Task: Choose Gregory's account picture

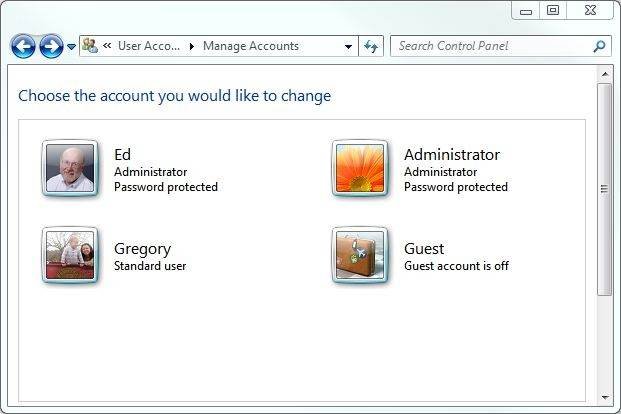Action: coord(70,255)
